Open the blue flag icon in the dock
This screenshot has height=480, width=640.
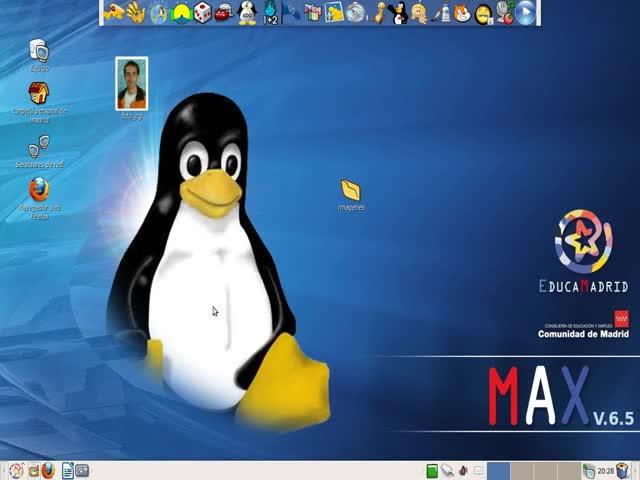[x=292, y=13]
